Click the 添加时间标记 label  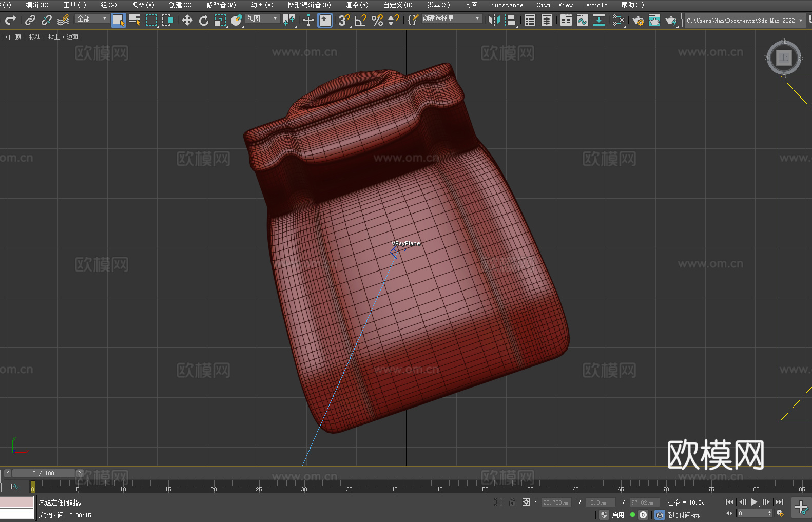coord(685,515)
